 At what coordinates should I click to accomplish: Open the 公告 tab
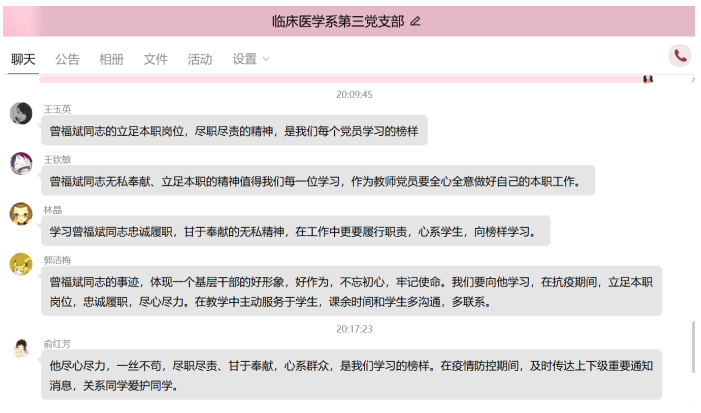[67, 59]
